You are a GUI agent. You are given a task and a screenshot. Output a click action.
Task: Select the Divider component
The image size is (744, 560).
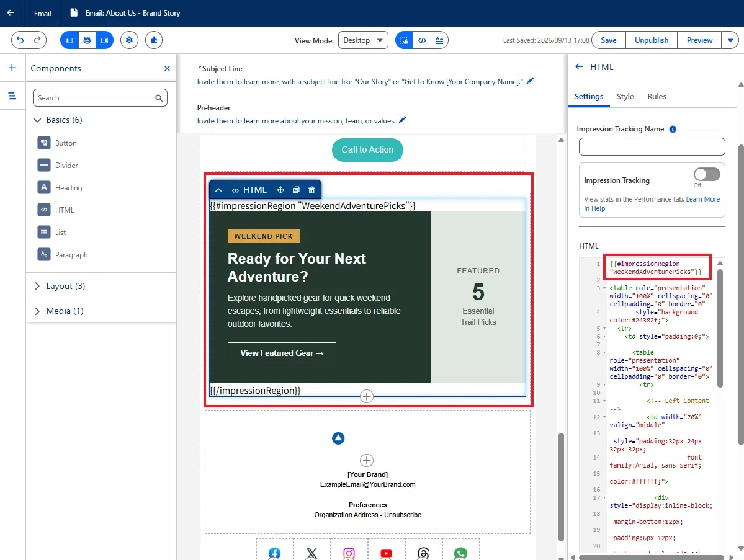(x=58, y=165)
